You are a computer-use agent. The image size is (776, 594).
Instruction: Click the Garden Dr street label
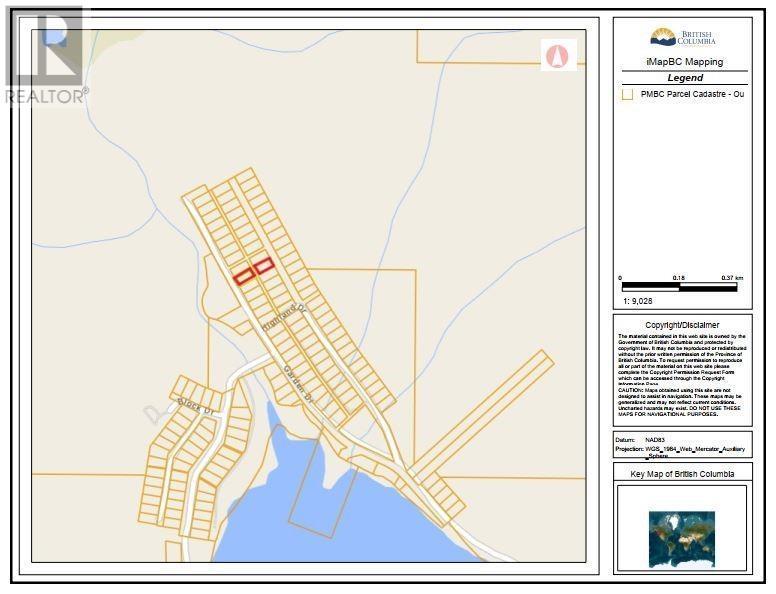pyautogui.click(x=298, y=384)
